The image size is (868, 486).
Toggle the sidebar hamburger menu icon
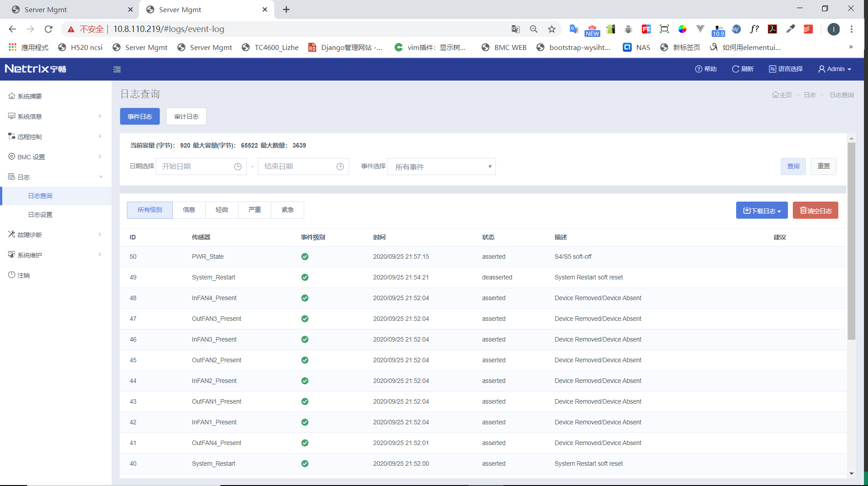(117, 69)
